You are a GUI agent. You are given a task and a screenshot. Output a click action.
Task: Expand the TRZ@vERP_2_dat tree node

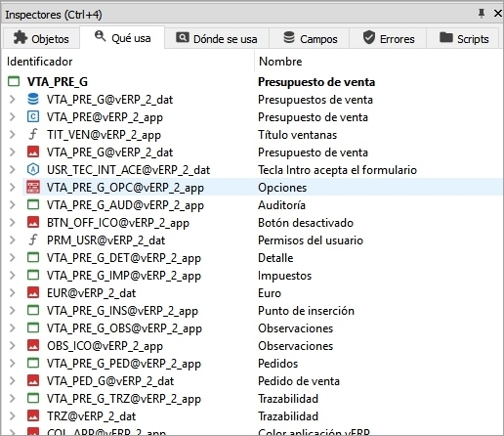(x=13, y=415)
